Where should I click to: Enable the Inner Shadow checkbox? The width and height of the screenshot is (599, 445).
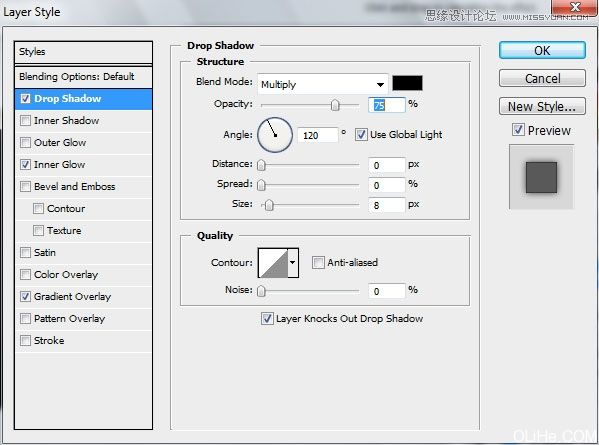coord(25,121)
